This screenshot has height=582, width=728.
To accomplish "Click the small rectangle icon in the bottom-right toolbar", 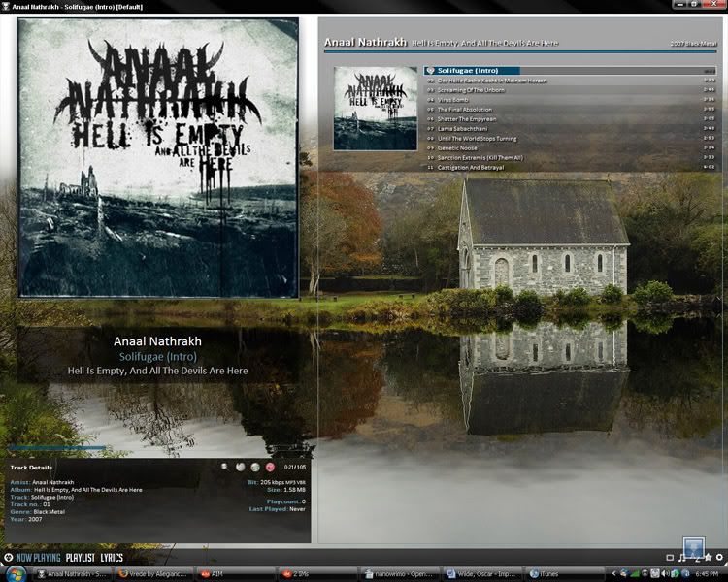I will pyautogui.click(x=670, y=558).
